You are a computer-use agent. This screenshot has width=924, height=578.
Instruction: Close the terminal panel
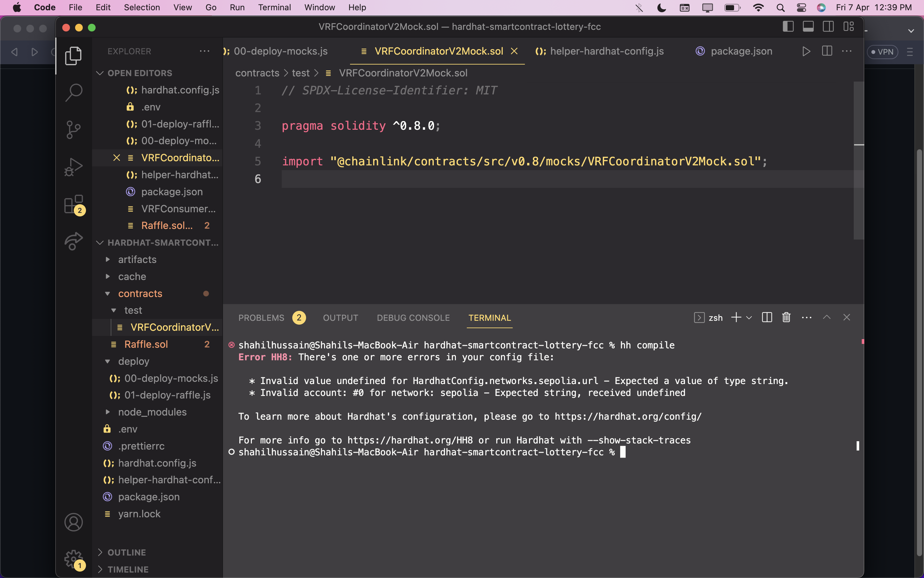click(x=846, y=317)
